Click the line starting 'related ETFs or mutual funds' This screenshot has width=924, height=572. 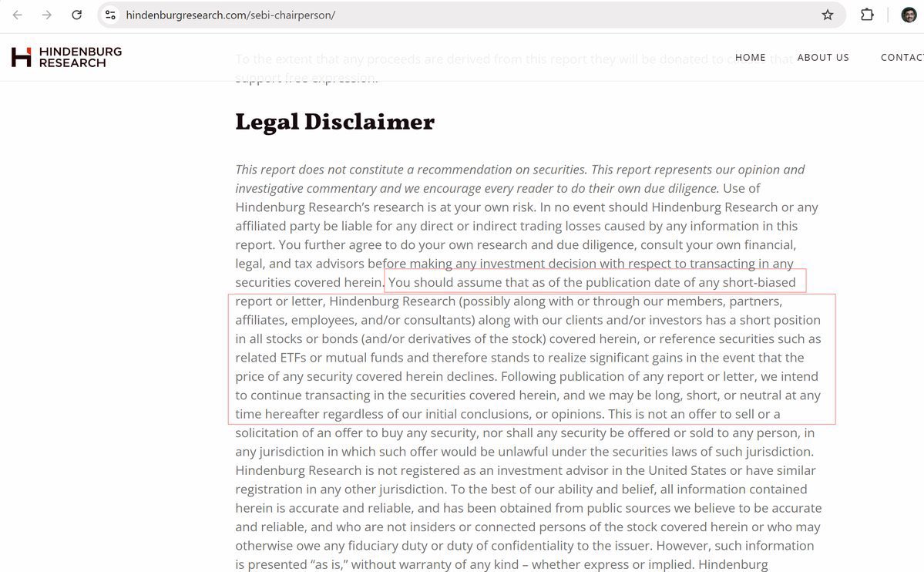click(519, 358)
